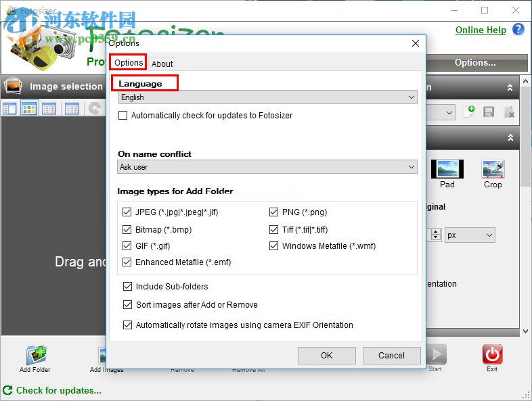Switch to the About tab
The height and width of the screenshot is (401, 532).
[162, 64]
